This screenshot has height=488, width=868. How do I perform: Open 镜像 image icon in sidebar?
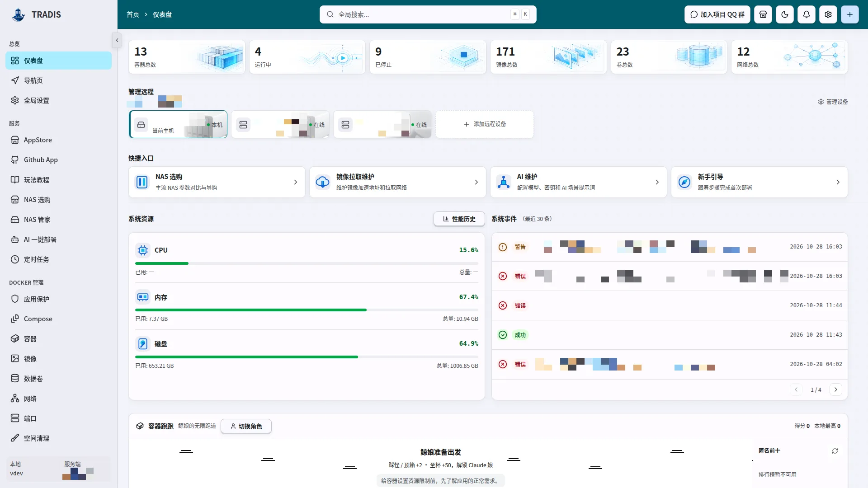(x=15, y=359)
